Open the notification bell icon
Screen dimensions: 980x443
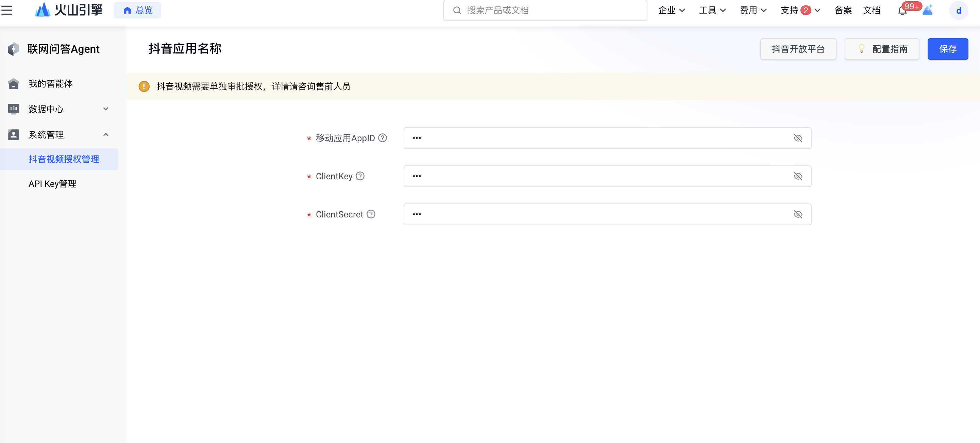(902, 11)
